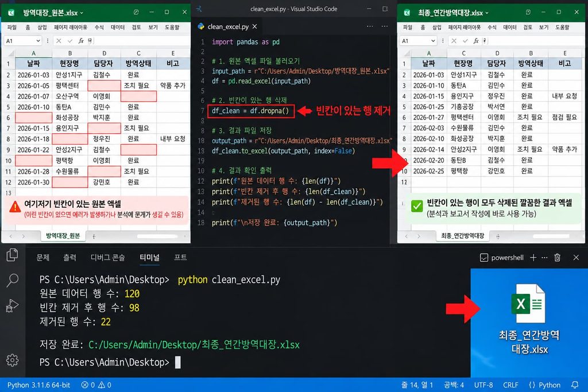Switch to the 문제 panel tab
Image resolution: width=588 pixels, height=392 pixels.
tap(42, 258)
